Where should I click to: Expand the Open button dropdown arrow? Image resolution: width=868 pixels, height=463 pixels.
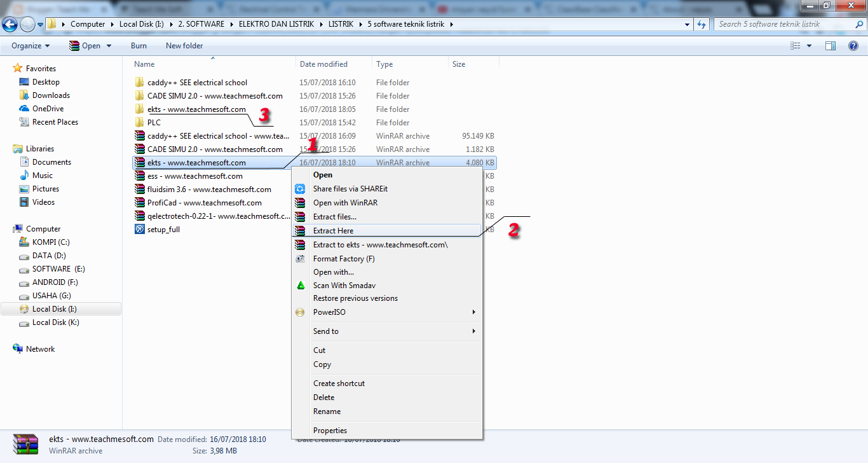(x=109, y=46)
